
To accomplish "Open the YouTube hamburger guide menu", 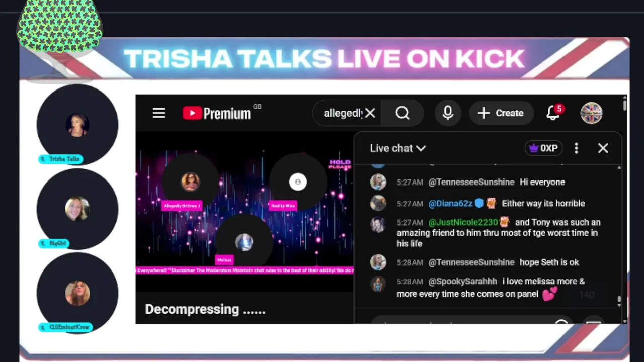I will 158,113.
